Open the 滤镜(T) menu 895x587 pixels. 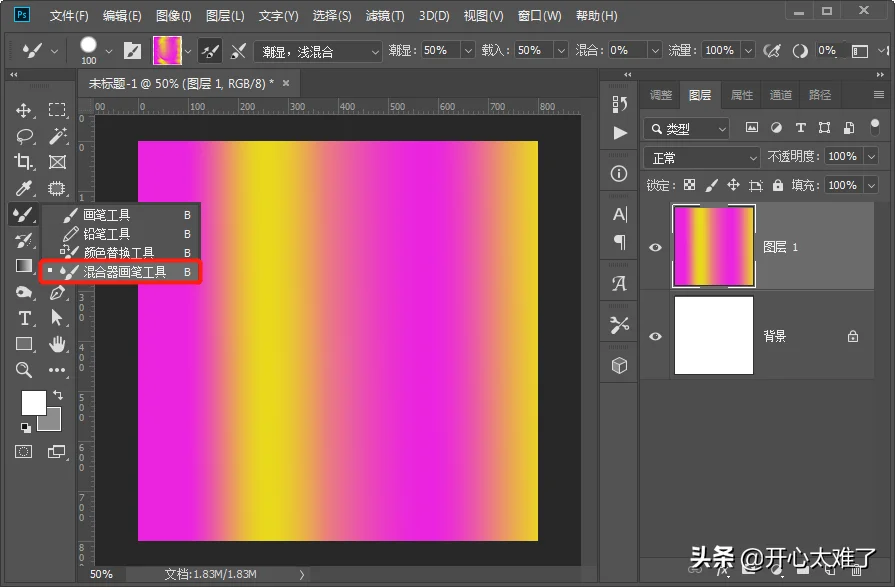point(385,16)
